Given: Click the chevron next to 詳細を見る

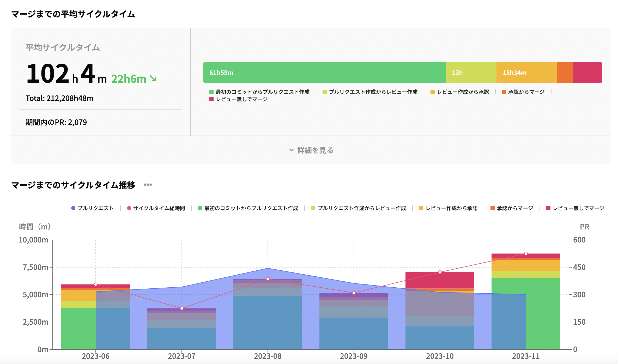Looking at the screenshot, I should tap(291, 150).
